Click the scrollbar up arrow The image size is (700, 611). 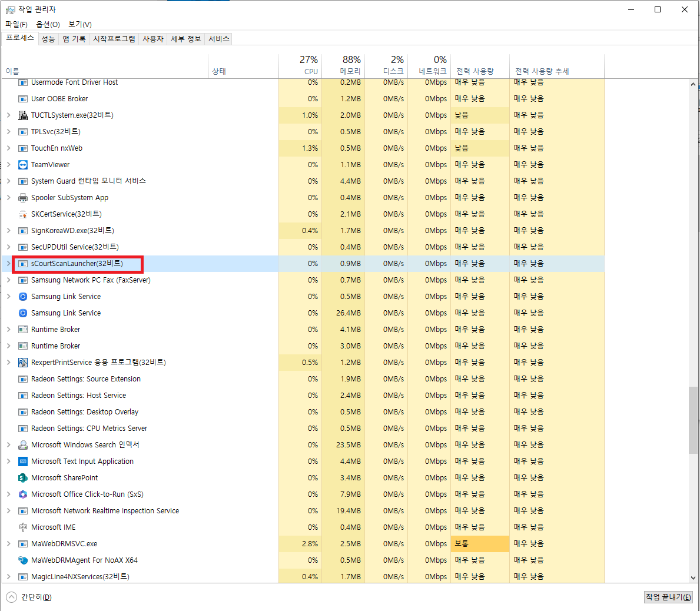click(x=693, y=84)
